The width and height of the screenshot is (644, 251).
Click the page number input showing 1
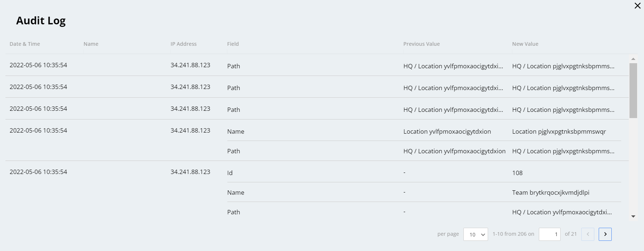pos(549,234)
